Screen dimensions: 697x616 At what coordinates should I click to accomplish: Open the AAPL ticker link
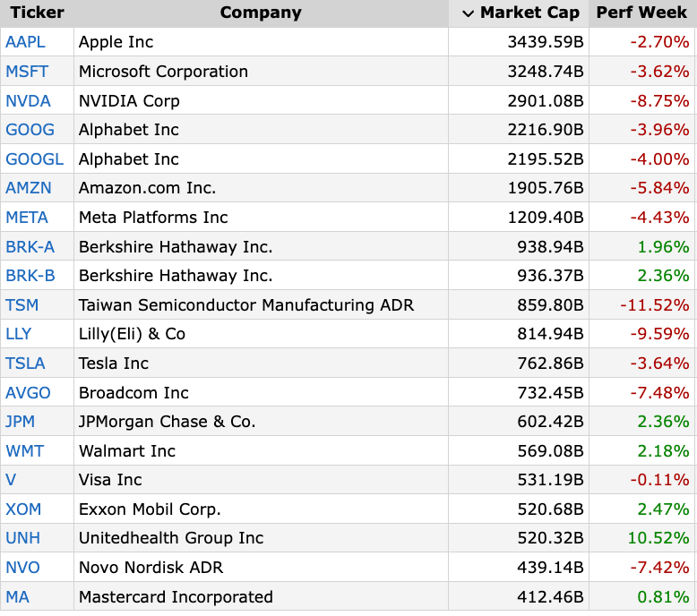(25, 42)
